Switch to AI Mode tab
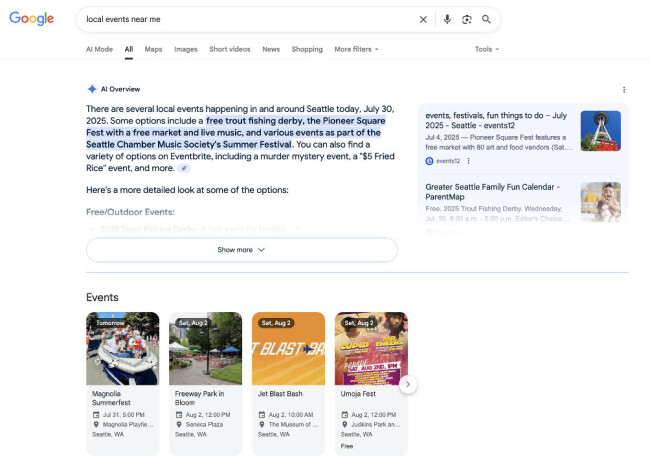The width and height of the screenshot is (650, 463). click(99, 49)
